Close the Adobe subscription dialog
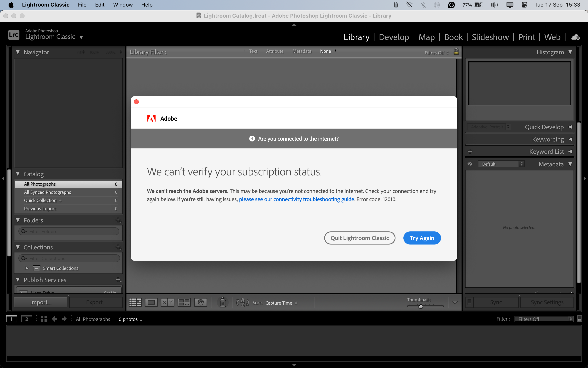This screenshot has height=368, width=588. [136, 102]
